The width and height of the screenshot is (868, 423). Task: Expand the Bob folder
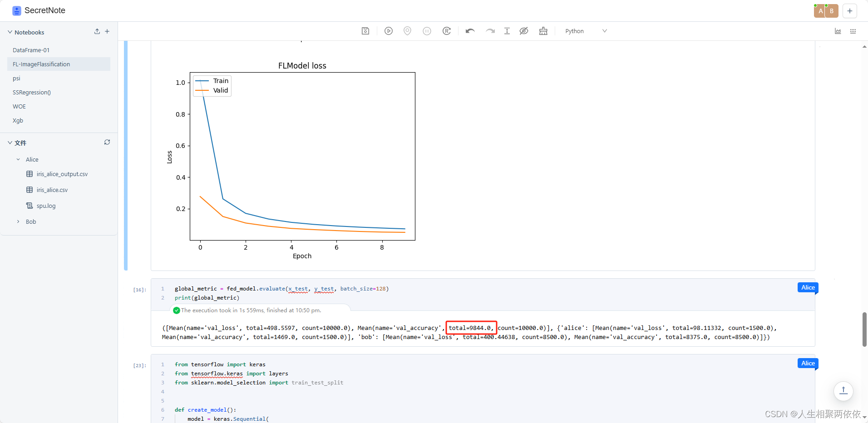[x=18, y=221]
